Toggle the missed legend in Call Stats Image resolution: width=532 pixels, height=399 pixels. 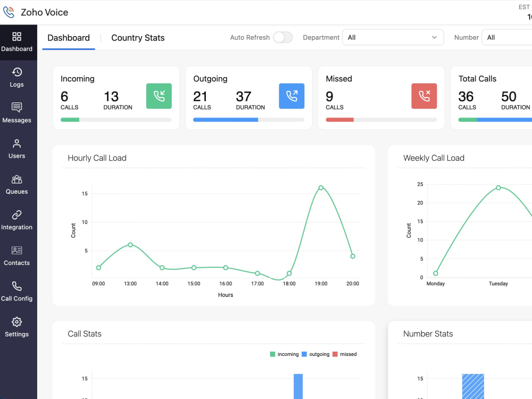(x=345, y=354)
